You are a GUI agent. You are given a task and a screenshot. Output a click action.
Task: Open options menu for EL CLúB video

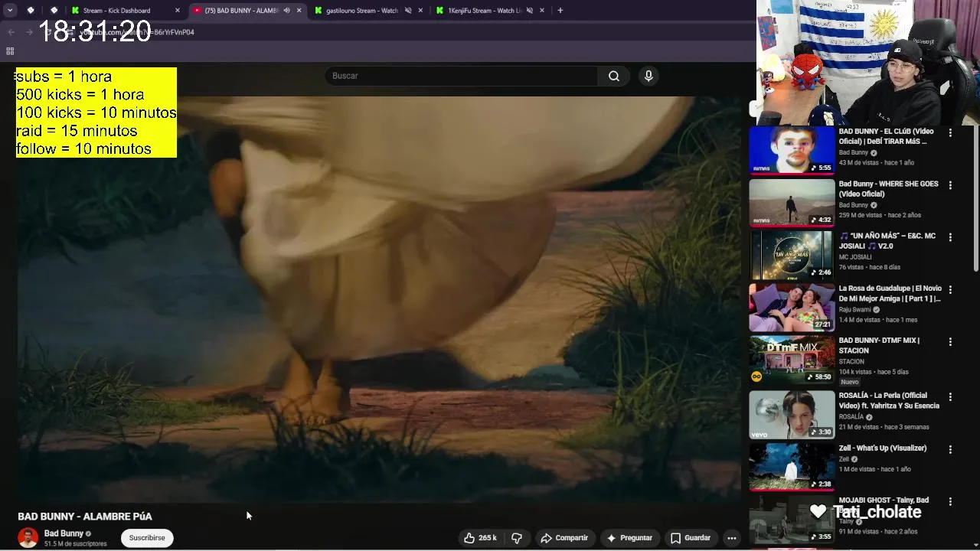950,132
